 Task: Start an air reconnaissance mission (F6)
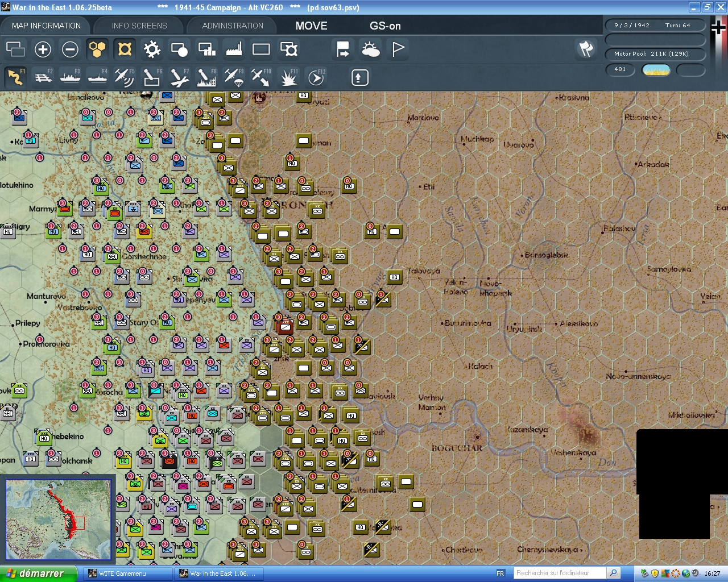click(151, 77)
